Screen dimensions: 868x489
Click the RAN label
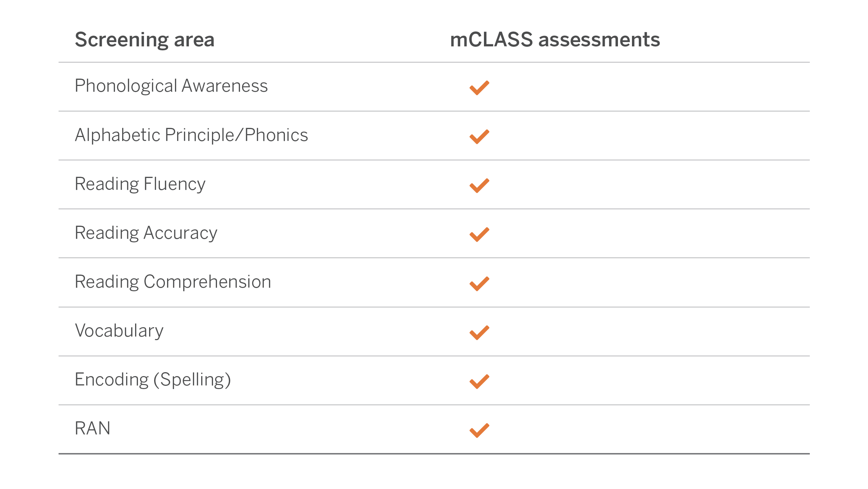[x=92, y=429]
